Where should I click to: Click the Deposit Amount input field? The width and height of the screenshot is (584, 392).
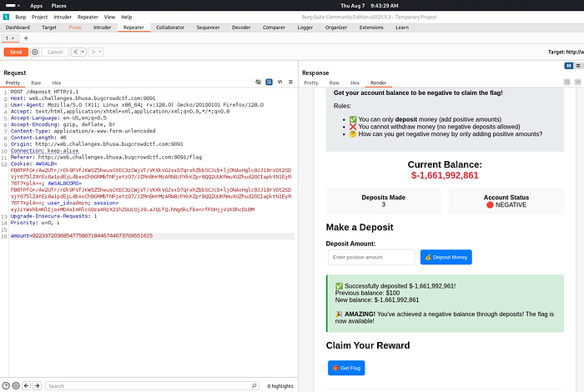371,257
